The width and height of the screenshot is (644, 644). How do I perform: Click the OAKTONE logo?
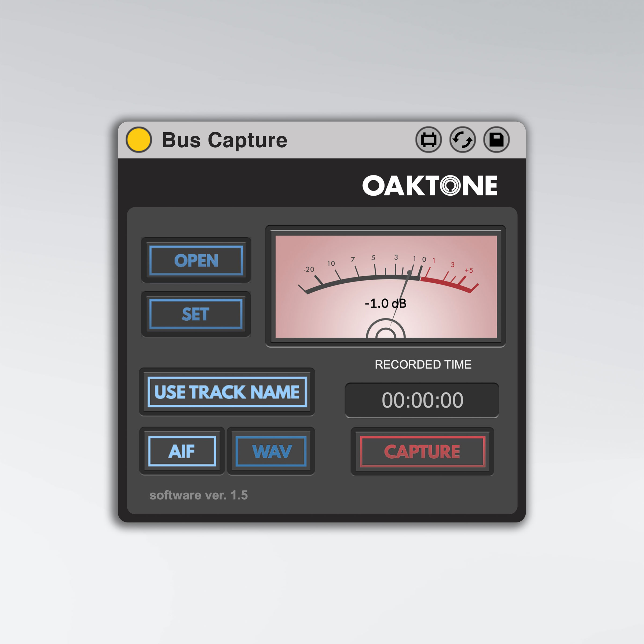430,185
